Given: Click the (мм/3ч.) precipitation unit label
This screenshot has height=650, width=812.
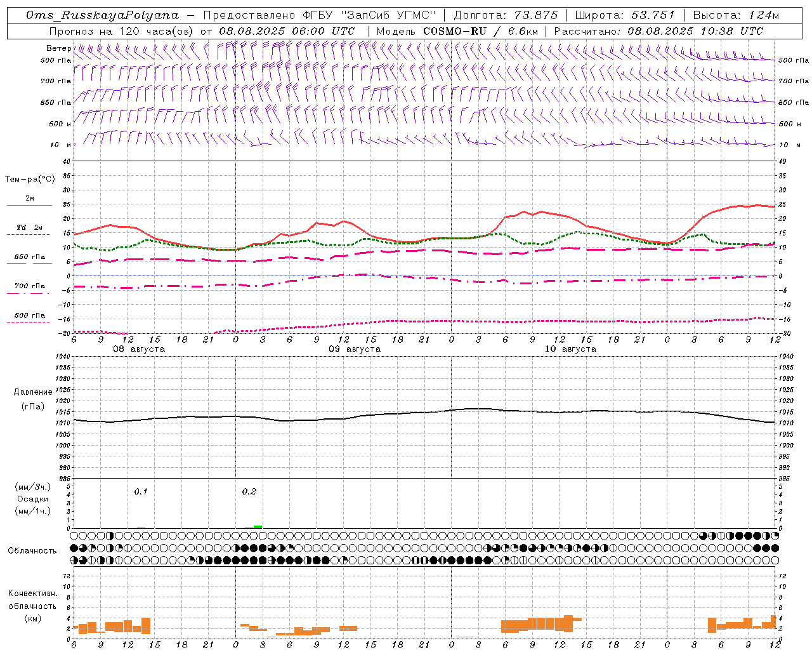Looking at the screenshot, I should pyautogui.click(x=33, y=487).
